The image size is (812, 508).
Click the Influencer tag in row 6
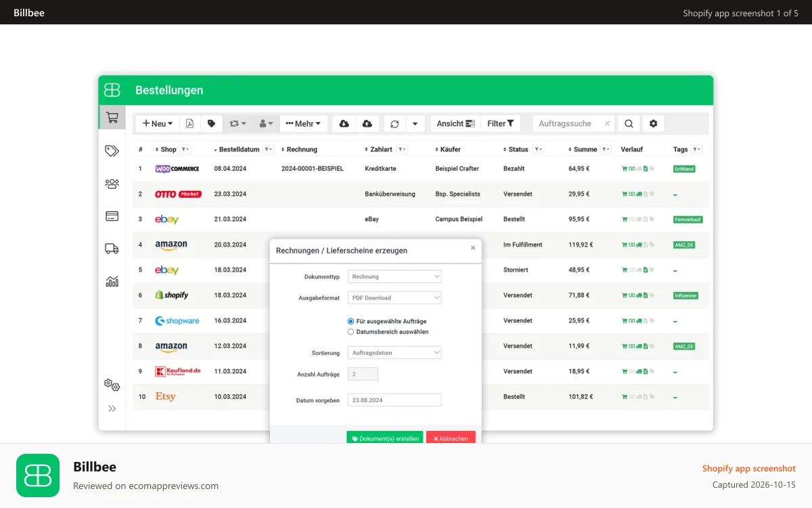tap(685, 295)
